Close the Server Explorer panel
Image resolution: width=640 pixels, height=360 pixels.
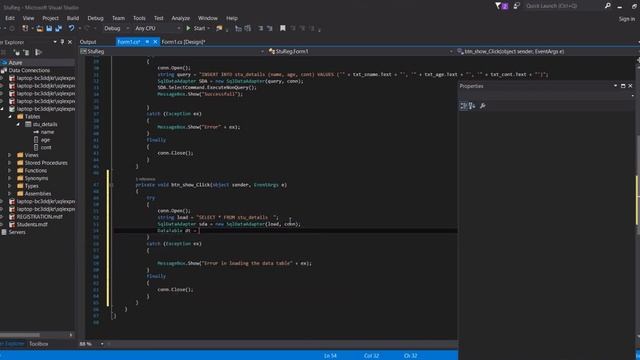[70, 42]
